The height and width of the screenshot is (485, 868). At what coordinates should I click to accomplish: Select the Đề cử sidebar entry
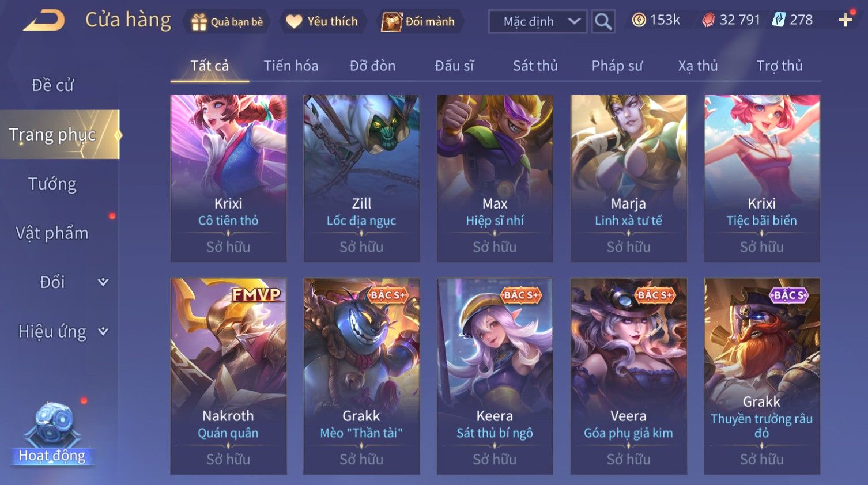52,85
